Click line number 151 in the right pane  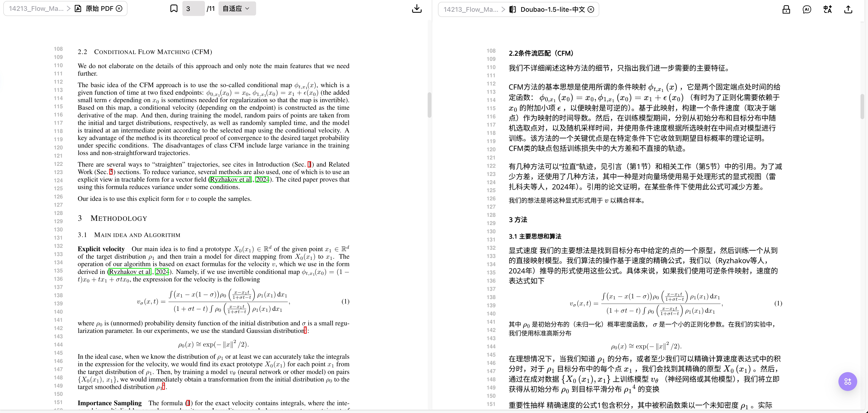coord(491,404)
